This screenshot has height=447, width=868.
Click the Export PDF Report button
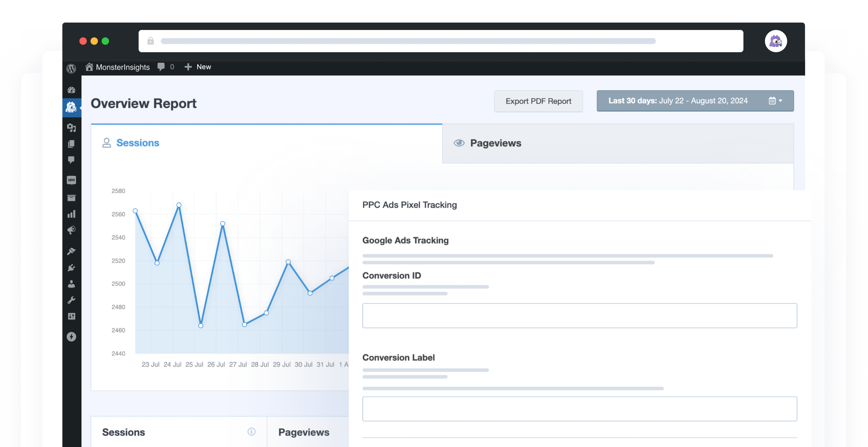click(x=538, y=101)
